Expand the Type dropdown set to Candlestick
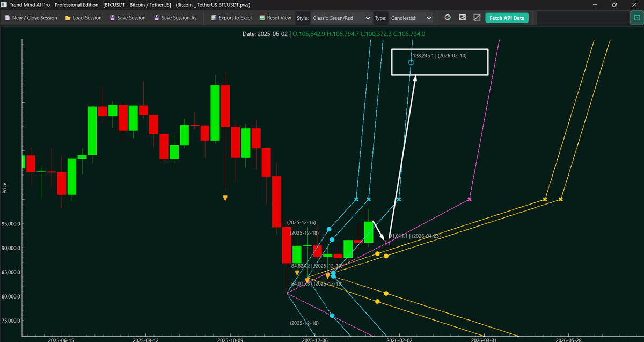The width and height of the screenshot is (644, 342). pyautogui.click(x=411, y=18)
